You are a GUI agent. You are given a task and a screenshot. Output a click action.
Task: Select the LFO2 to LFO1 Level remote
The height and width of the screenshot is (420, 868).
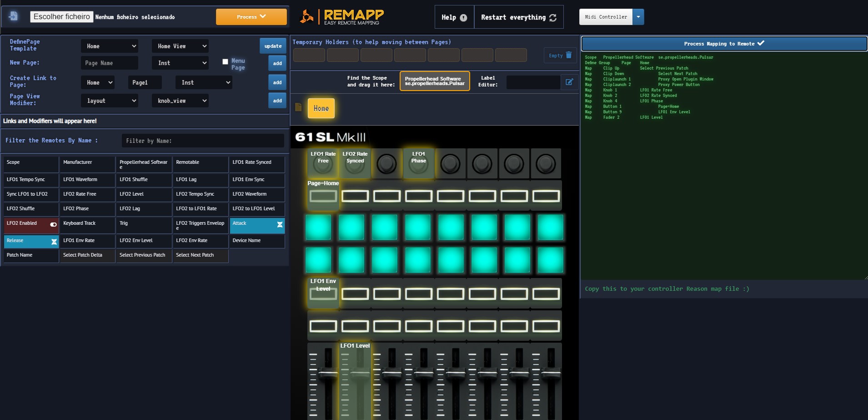click(x=257, y=208)
